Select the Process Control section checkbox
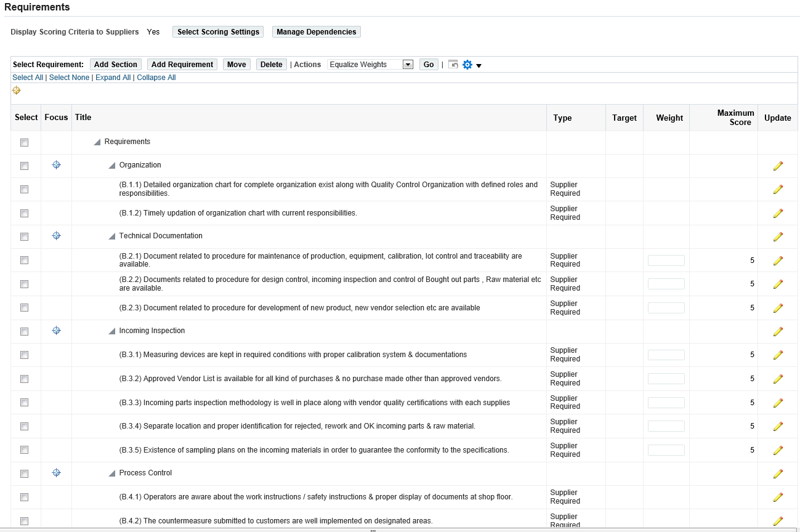This screenshot has height=532, width=800. point(24,474)
